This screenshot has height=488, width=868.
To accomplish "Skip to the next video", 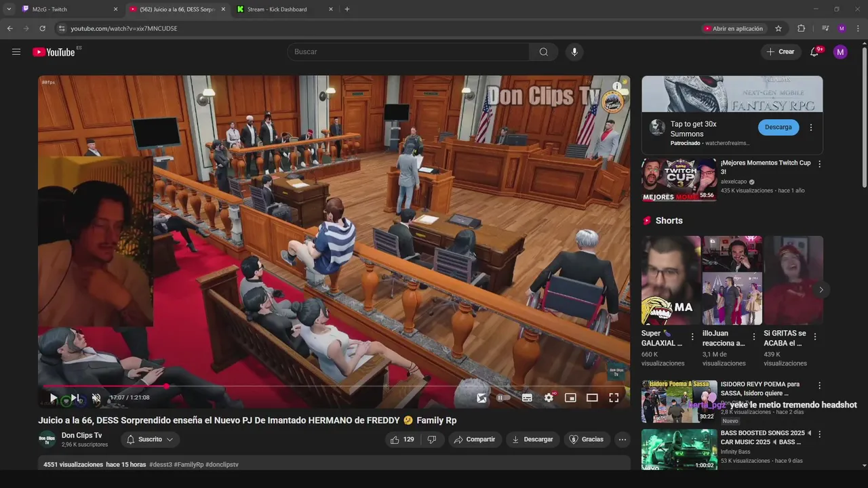I will coord(75,398).
